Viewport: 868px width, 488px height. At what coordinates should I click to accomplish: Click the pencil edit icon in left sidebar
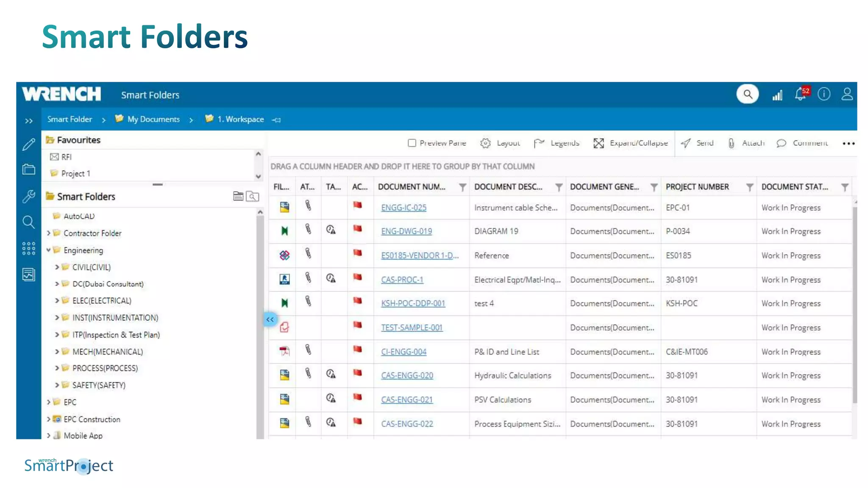[28, 145]
